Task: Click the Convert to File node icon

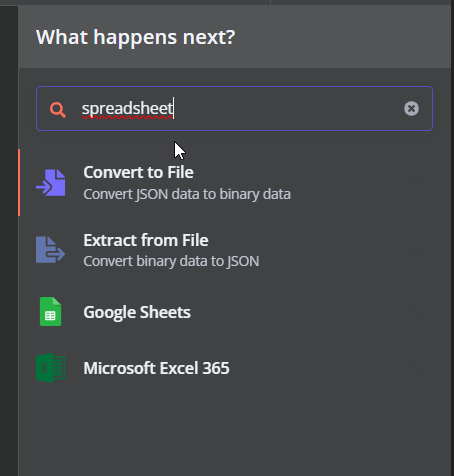Action: (51, 183)
